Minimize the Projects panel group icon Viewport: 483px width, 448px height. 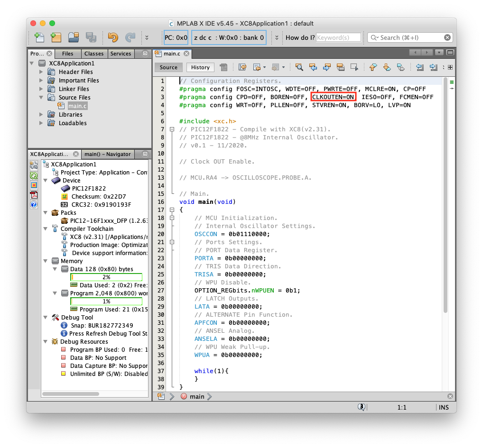145,53
